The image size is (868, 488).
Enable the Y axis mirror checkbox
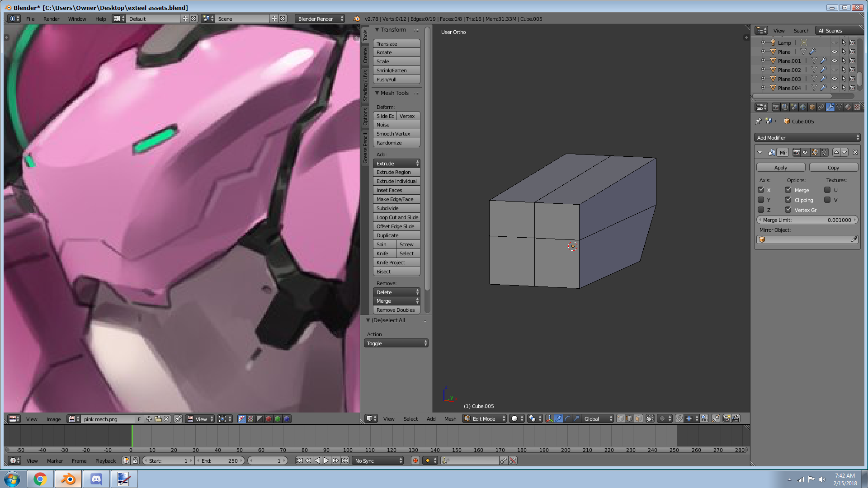[761, 200]
